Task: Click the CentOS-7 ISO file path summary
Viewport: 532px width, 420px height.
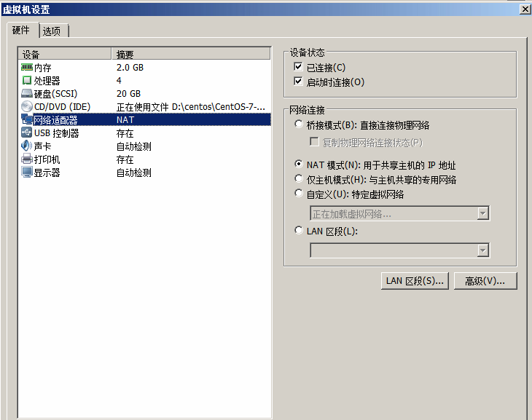Action: coord(191,107)
